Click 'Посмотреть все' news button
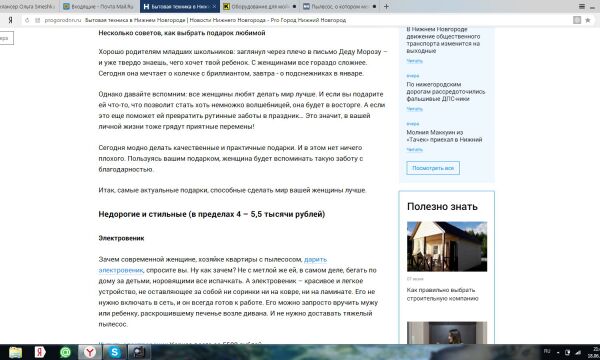This screenshot has width=600, height=360. [x=433, y=168]
